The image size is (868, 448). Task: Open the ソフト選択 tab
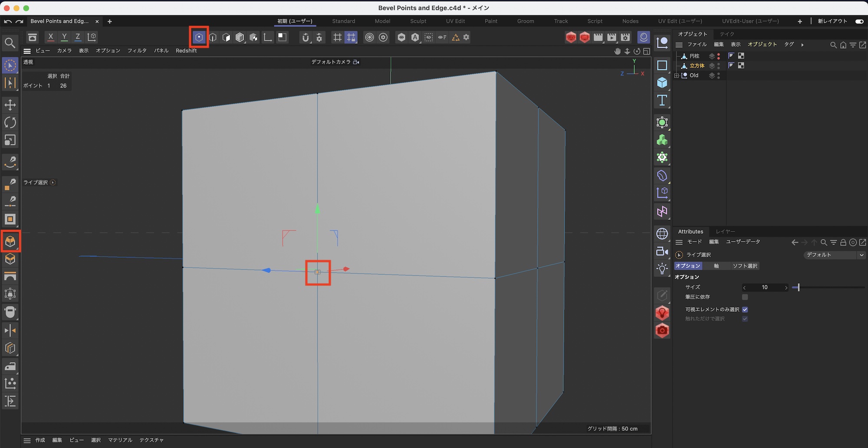(745, 266)
